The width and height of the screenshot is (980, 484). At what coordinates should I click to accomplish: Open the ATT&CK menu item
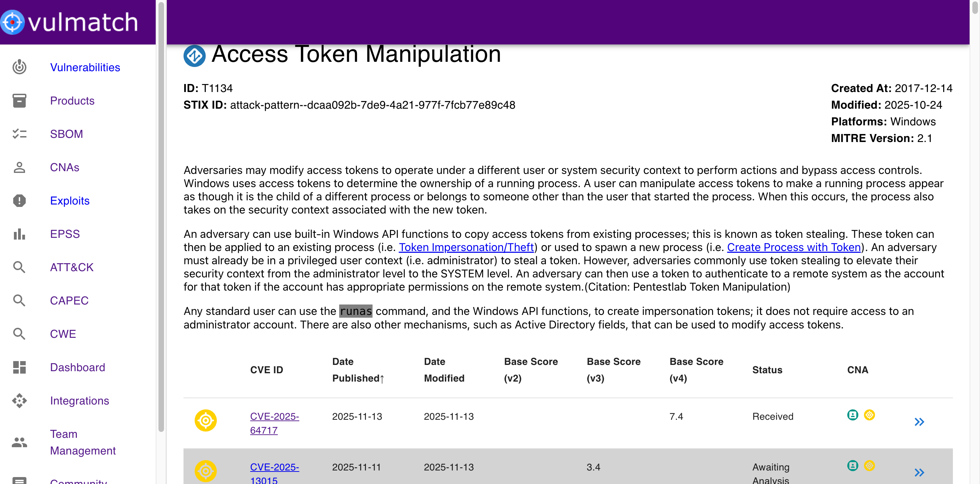[72, 267]
